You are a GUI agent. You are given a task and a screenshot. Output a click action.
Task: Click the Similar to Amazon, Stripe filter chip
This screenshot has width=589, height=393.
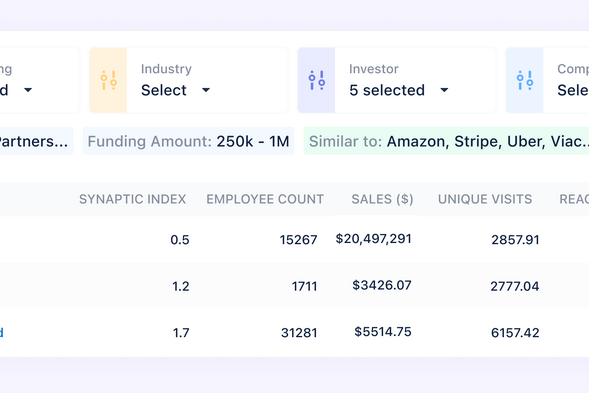[x=446, y=141]
